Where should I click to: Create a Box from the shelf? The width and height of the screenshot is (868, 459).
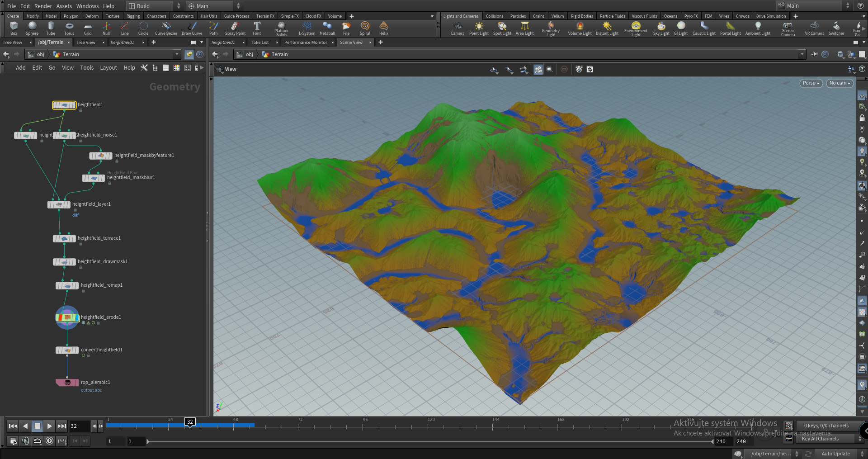14,28
